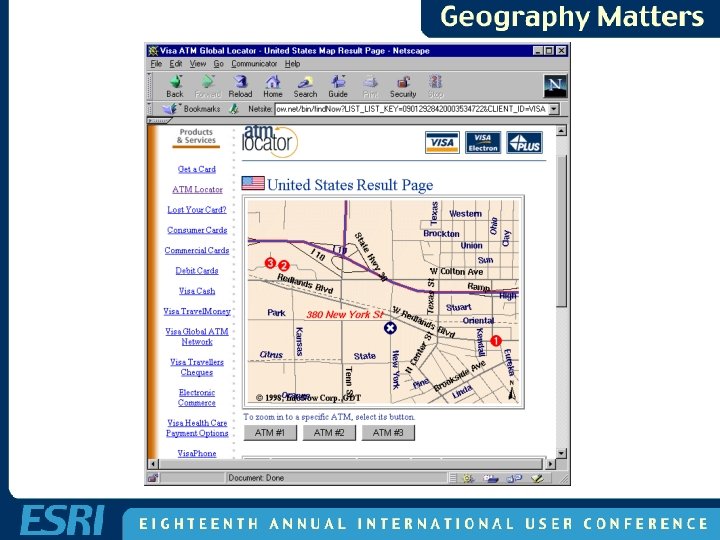The image size is (720, 540).
Task: Follow the ATM Locator link
Action: [x=197, y=189]
